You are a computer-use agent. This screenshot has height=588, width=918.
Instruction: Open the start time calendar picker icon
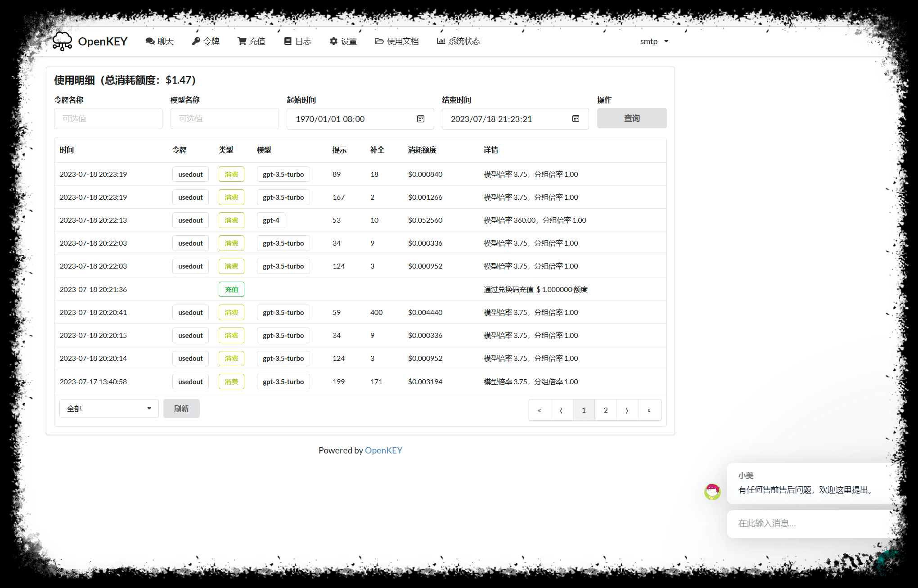tap(421, 119)
